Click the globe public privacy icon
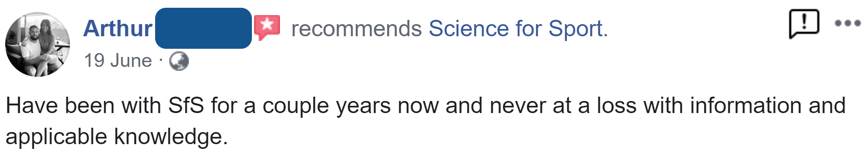This screenshot has height=167, width=868. coord(179,61)
